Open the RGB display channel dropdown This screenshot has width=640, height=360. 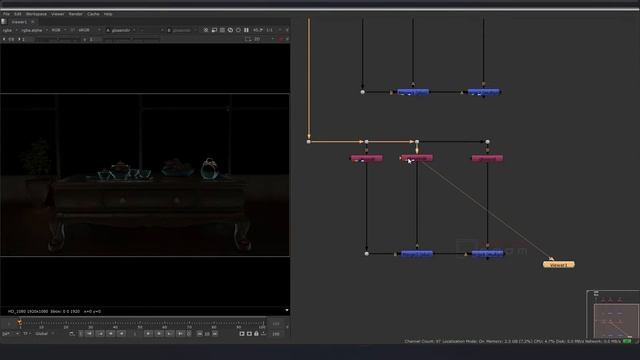pos(59,30)
